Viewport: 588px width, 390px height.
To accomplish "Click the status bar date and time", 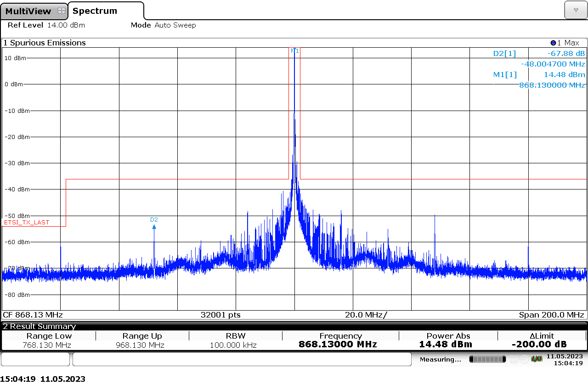I will click(x=565, y=359).
